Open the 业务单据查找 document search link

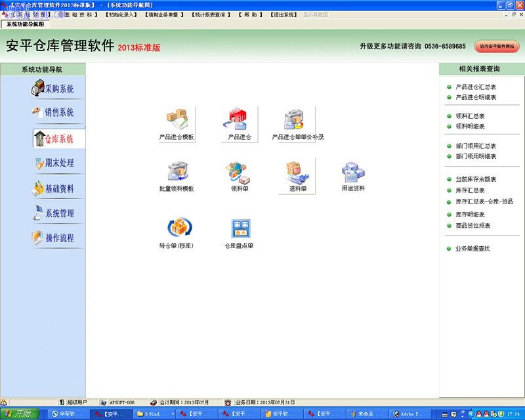point(474,247)
